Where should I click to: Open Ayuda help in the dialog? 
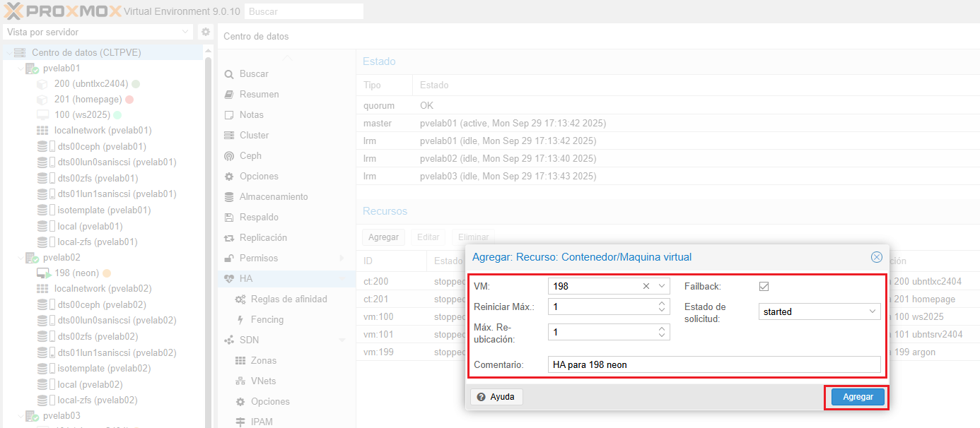[x=496, y=397]
